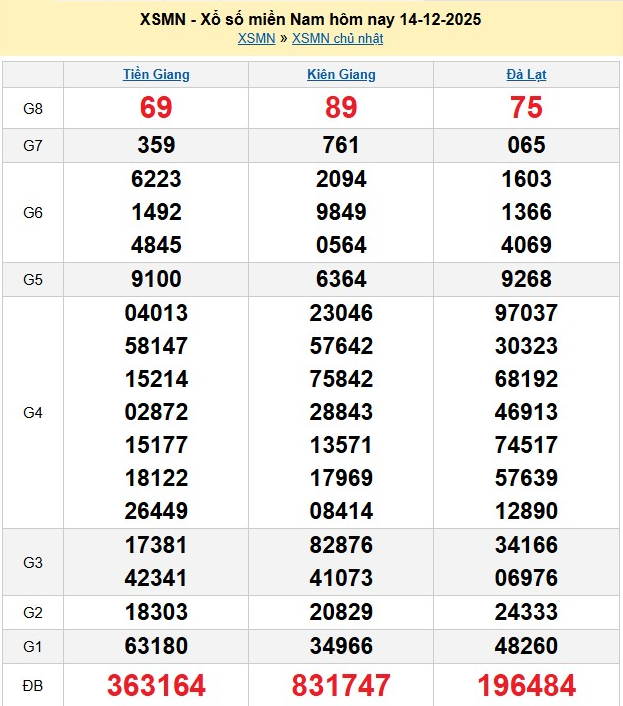Click the G8 row label

click(x=33, y=108)
